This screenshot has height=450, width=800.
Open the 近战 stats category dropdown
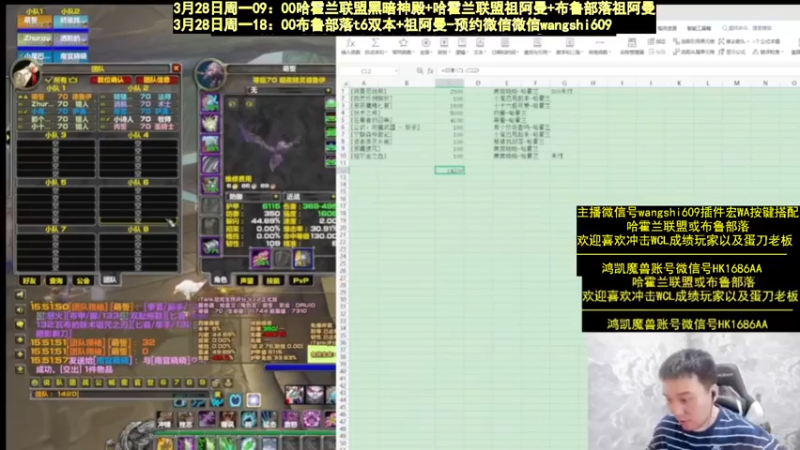[x=310, y=197]
